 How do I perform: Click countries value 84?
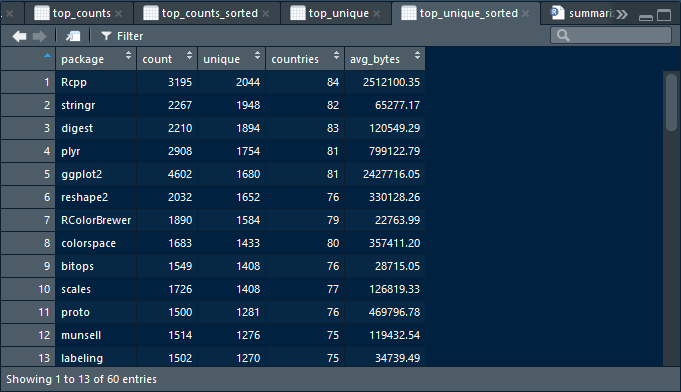point(333,82)
